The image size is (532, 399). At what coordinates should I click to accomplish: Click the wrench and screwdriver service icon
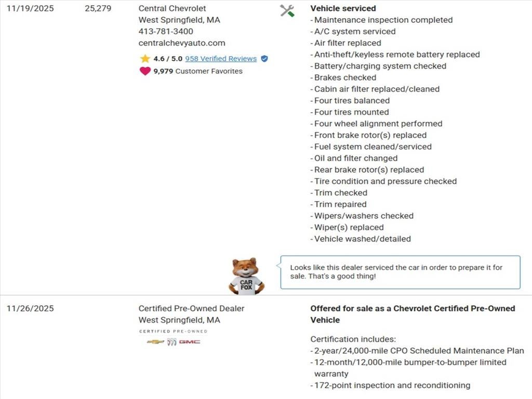tap(287, 10)
